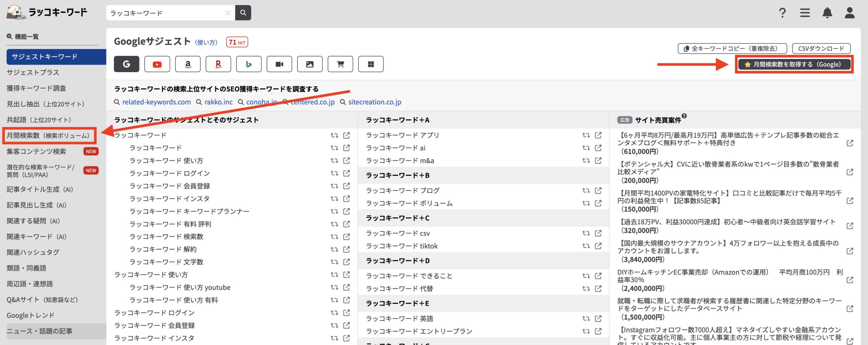Viewport: 868px width, 345px height.
Task: Select the Rakuten suggest source icon
Action: point(218,64)
